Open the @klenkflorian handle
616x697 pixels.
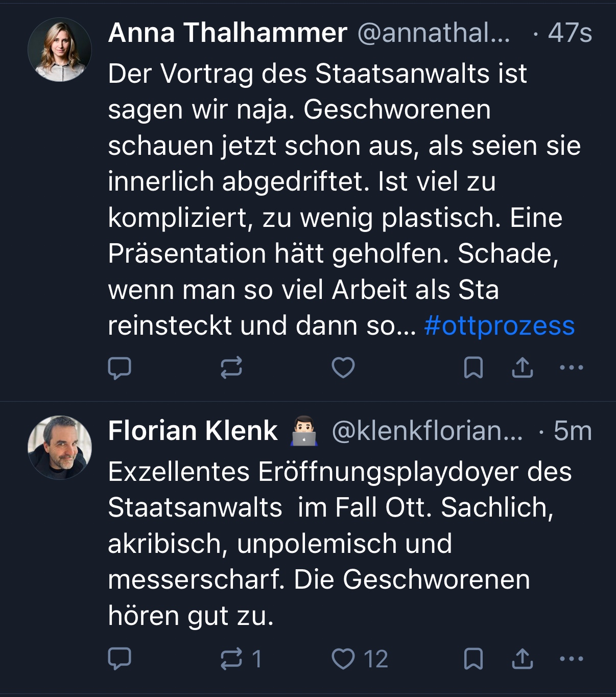click(x=427, y=431)
